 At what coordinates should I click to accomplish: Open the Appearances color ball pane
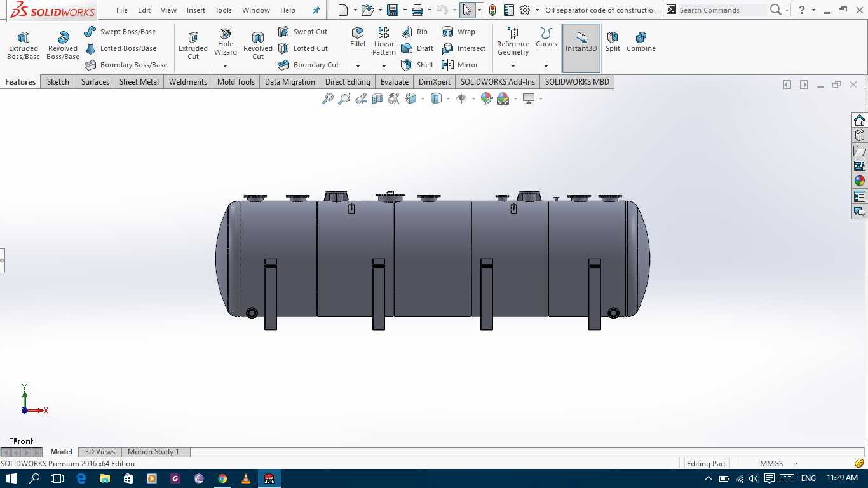pyautogui.click(x=860, y=181)
